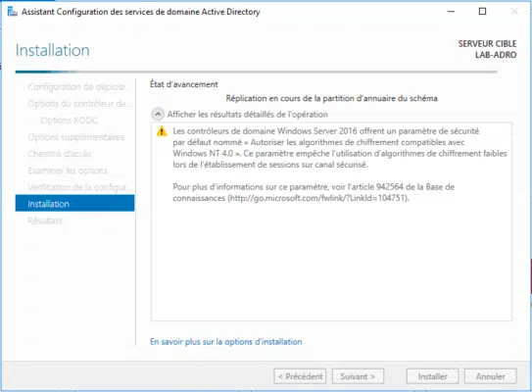
Task: Select 'Options RODC' sidebar step
Action: click(x=70, y=121)
